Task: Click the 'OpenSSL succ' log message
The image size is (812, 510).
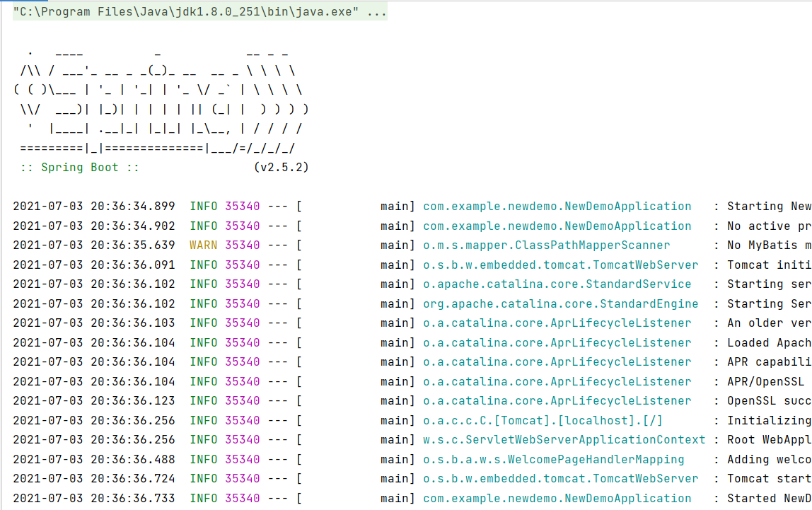Action: 769,400
